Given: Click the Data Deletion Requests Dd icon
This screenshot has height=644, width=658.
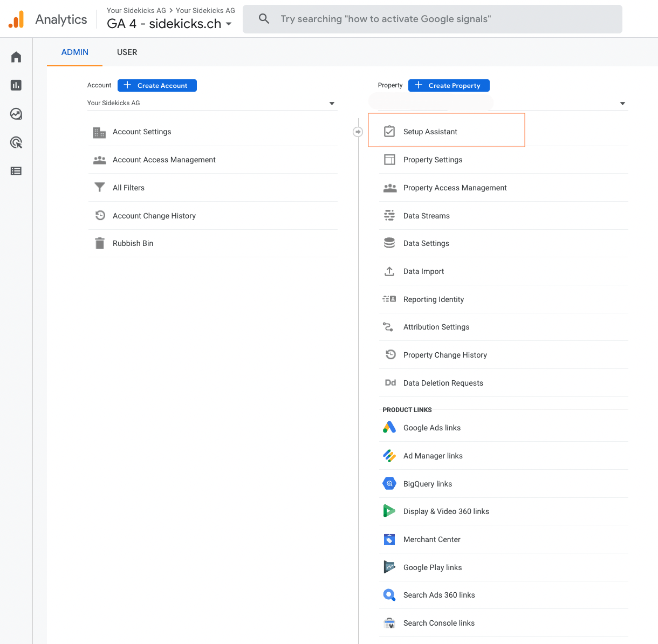Looking at the screenshot, I should tap(390, 383).
